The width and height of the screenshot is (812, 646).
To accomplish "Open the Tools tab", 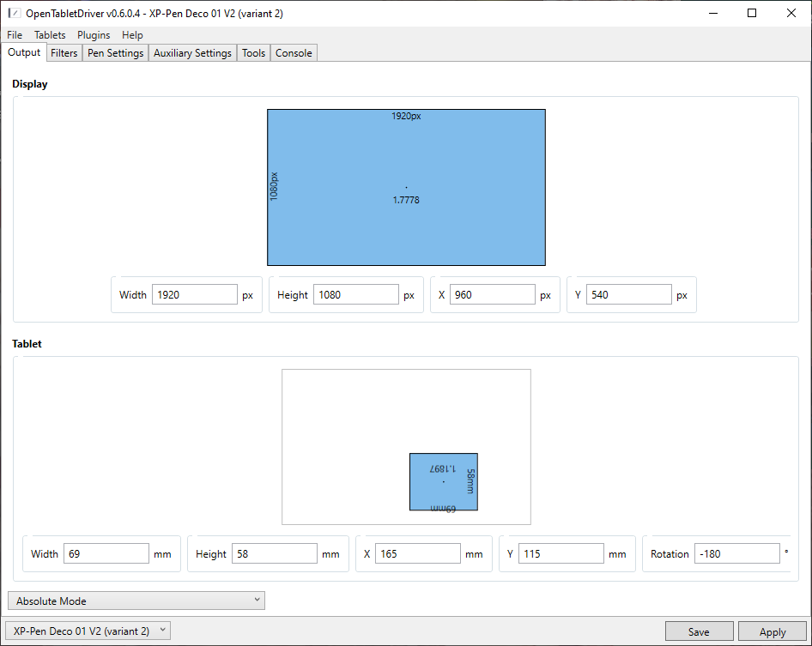I will point(253,53).
